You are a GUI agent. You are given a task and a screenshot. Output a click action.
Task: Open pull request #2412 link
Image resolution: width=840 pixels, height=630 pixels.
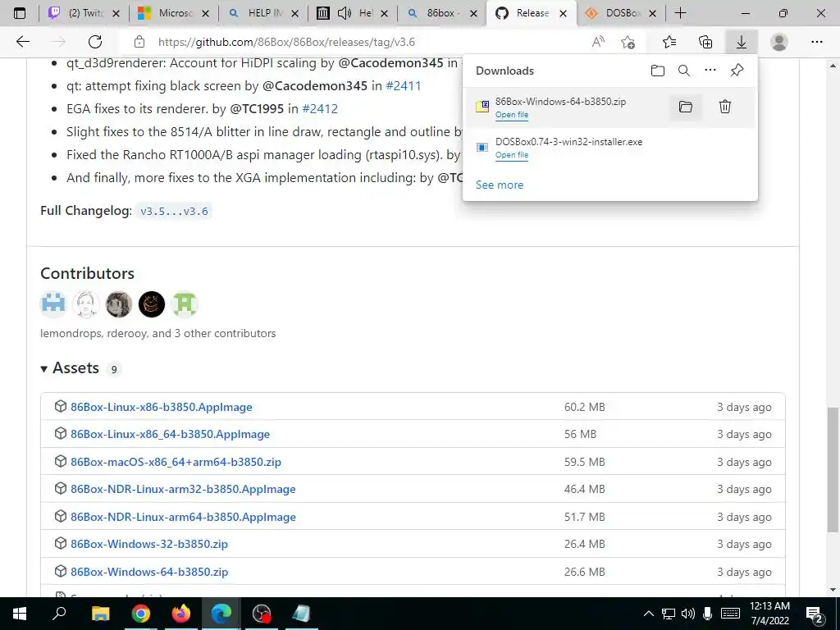point(320,109)
